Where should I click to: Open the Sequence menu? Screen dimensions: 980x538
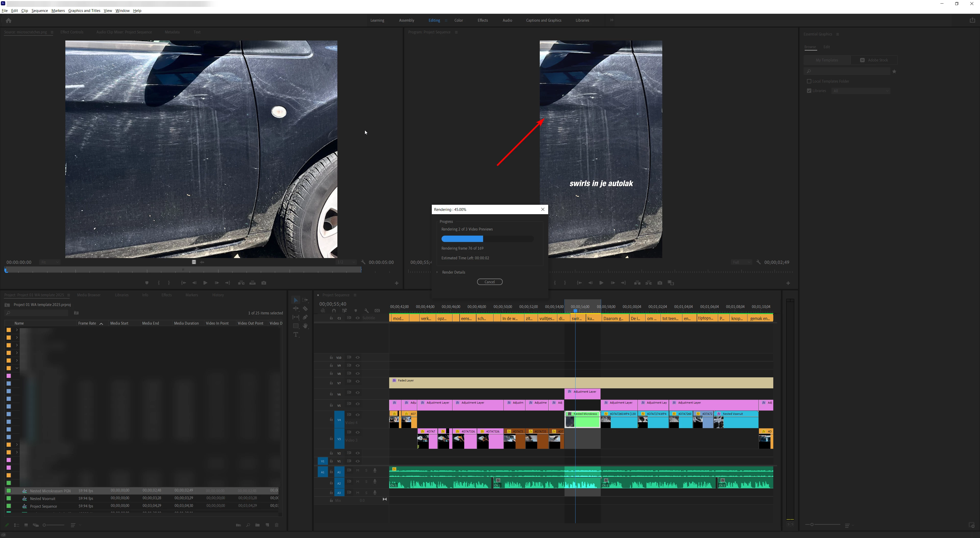tap(40, 11)
